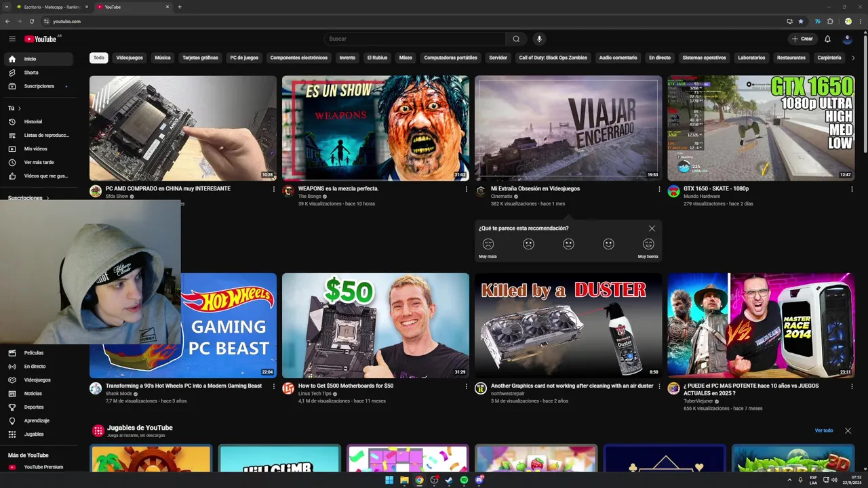Viewport: 868px width, 488px height.
Task: Open Películas in the sidebar
Action: (x=38, y=353)
